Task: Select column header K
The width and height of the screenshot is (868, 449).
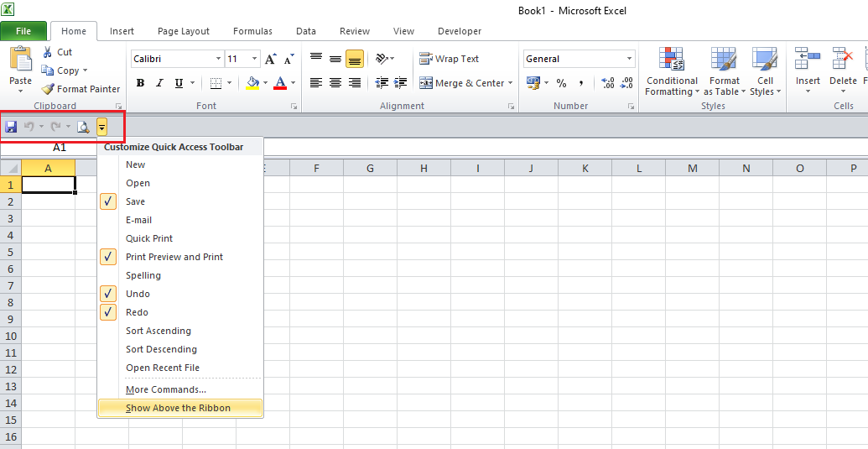Action: 585,169
